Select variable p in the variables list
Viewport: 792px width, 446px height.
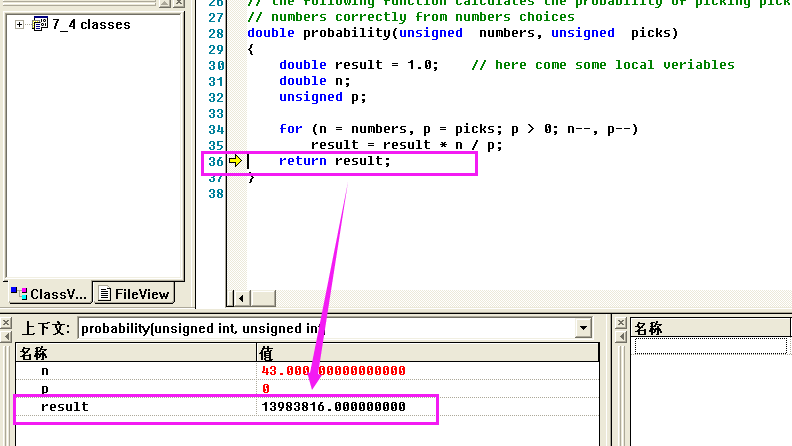(x=45, y=389)
